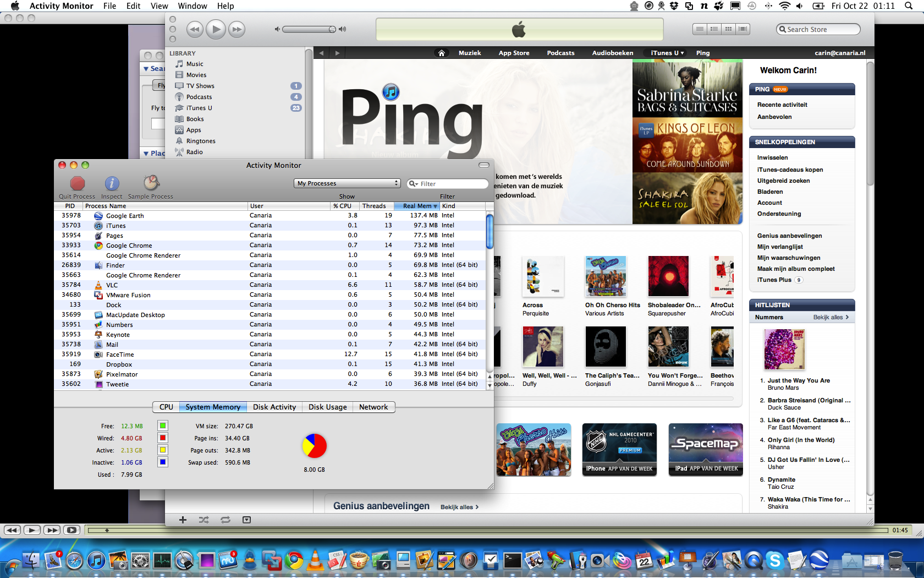This screenshot has width=924, height=578.
Task: Open the carin@canaria.nl account button
Action: (x=840, y=53)
